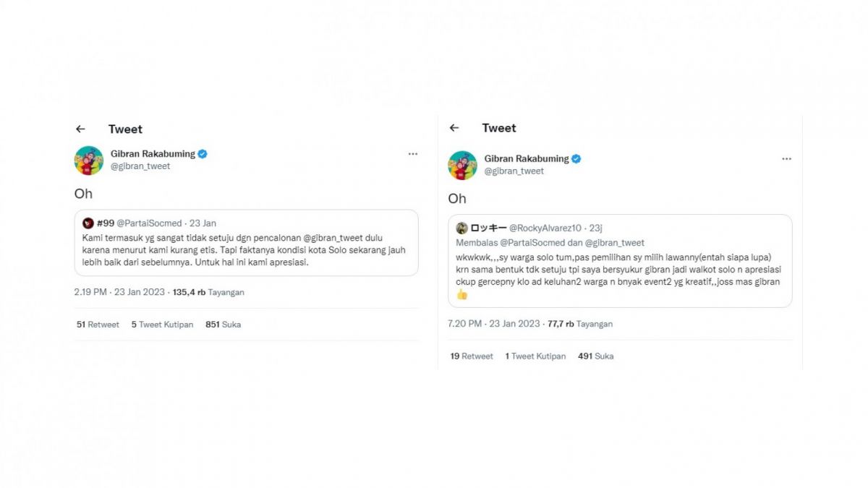The image size is (868, 488).
Task: Open more options on Gibran's left tweet
Action: pyautogui.click(x=413, y=154)
